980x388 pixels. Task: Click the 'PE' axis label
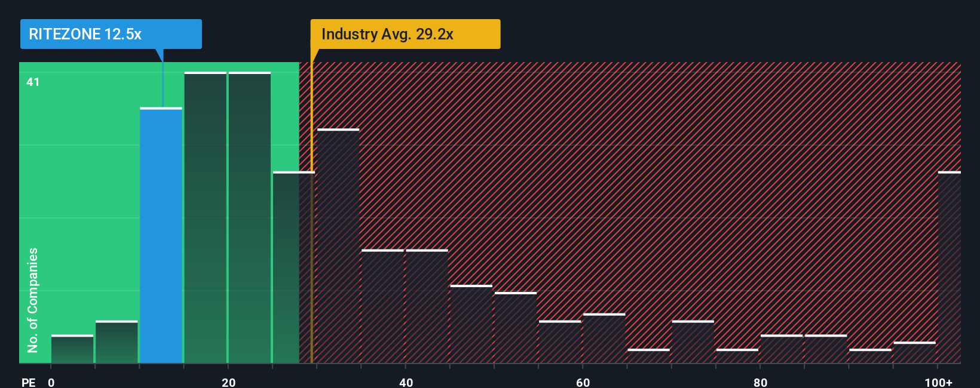coord(29,382)
